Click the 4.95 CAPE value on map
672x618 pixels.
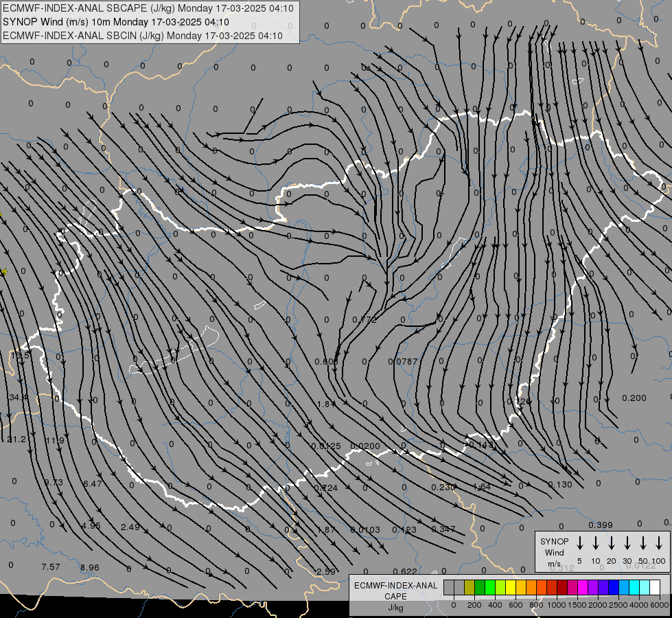(91, 525)
